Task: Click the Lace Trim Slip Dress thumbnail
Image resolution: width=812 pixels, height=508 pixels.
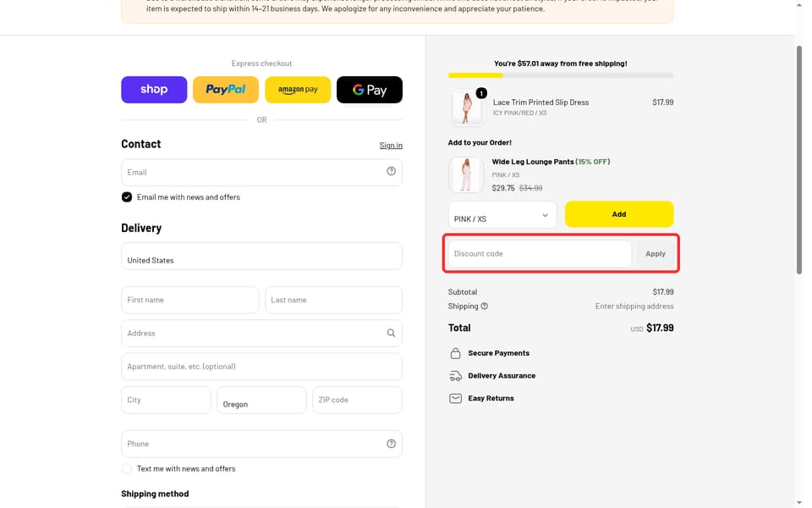Action: (466, 108)
